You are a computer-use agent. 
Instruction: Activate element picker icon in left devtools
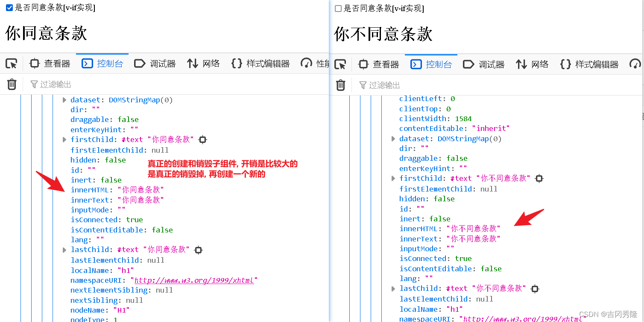click(11, 64)
